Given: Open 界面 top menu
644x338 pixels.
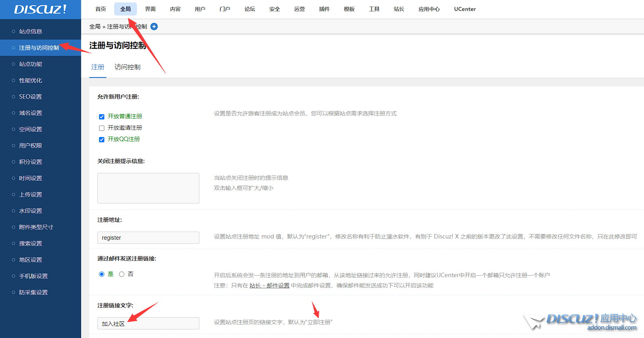Looking at the screenshot, I should [150, 9].
